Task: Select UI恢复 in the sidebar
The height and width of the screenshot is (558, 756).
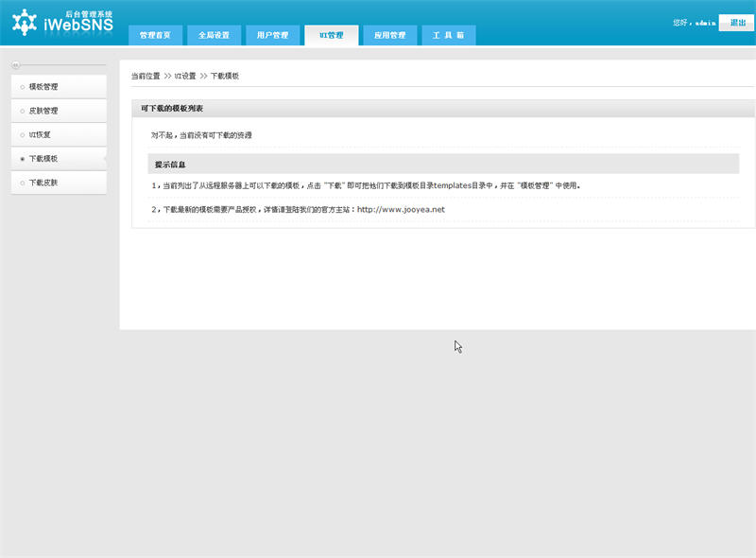Action: (x=59, y=134)
